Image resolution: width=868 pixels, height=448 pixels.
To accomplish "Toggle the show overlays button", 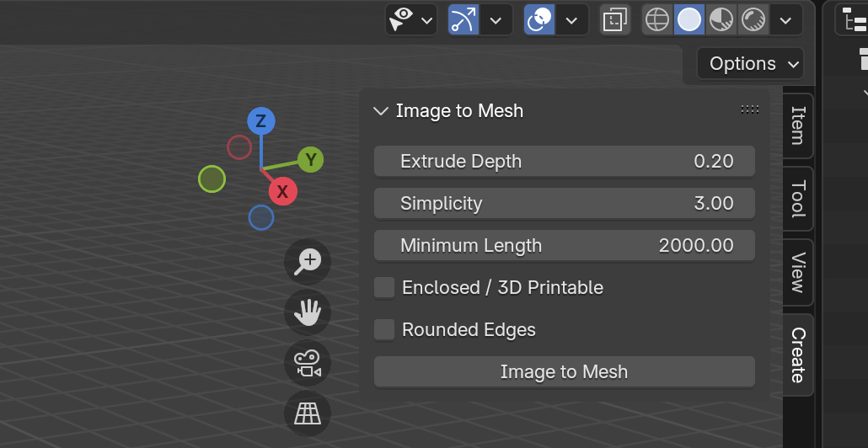I will pyautogui.click(x=539, y=20).
